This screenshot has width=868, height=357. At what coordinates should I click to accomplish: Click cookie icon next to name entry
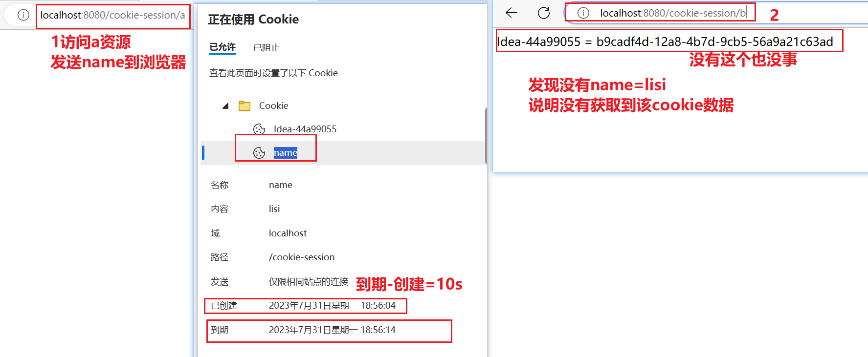[x=259, y=153]
